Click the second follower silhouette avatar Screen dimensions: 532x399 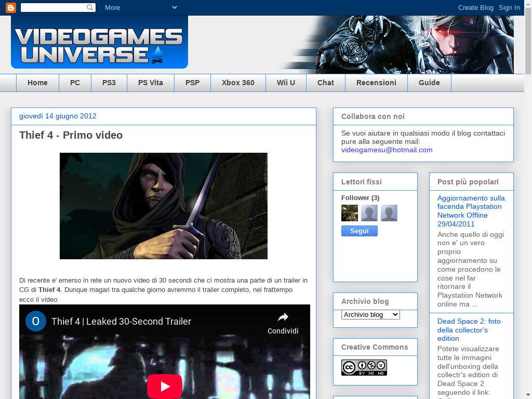369,213
